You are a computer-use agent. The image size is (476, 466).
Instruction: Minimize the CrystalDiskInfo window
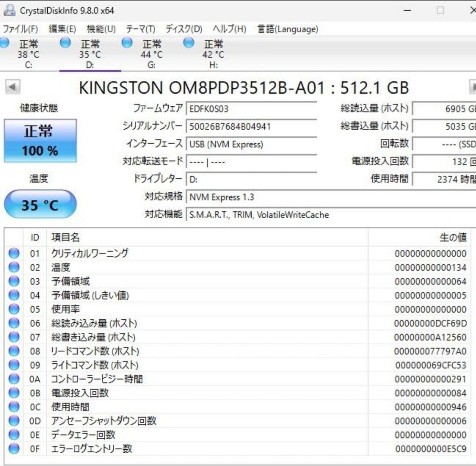(407, 10)
